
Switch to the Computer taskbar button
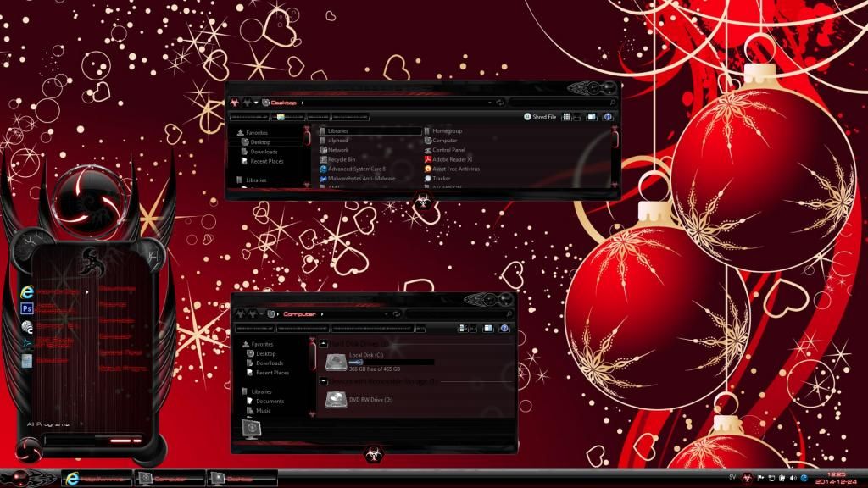pos(170,479)
